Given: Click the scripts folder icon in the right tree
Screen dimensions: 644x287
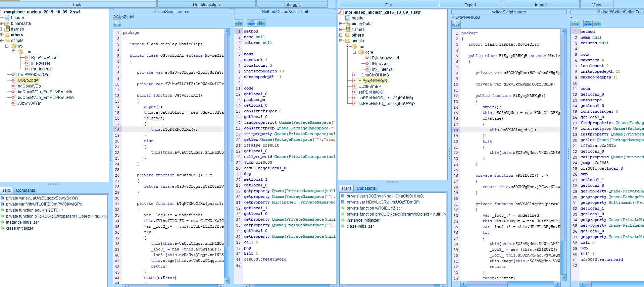Looking at the screenshot, I should coord(348,41).
